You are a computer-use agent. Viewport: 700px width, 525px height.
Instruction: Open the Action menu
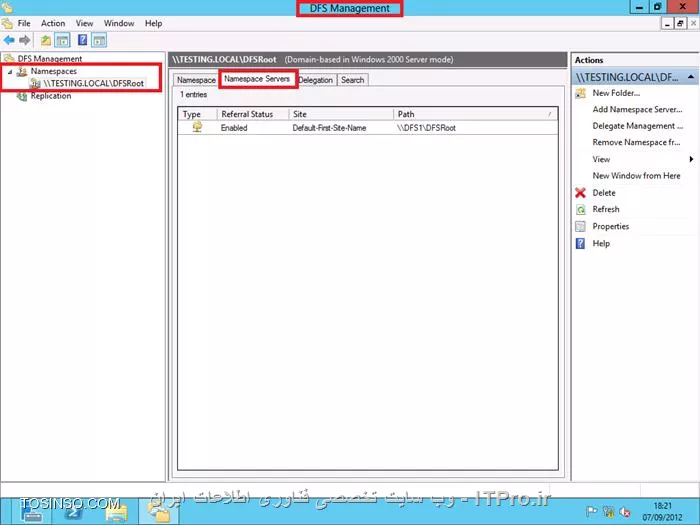(x=53, y=23)
